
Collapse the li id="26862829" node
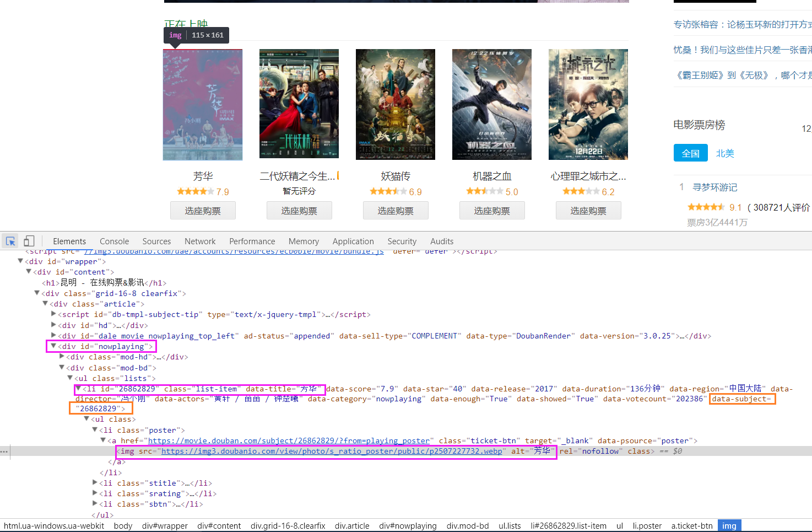point(78,389)
